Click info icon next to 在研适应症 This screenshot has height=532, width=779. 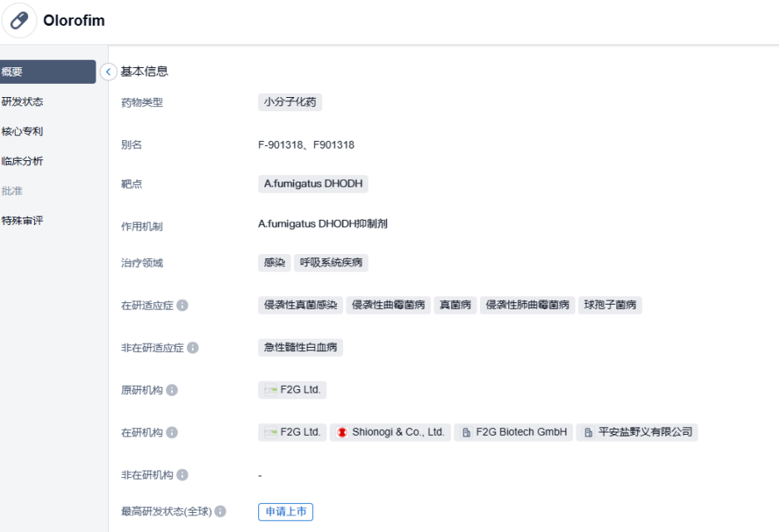coord(183,305)
